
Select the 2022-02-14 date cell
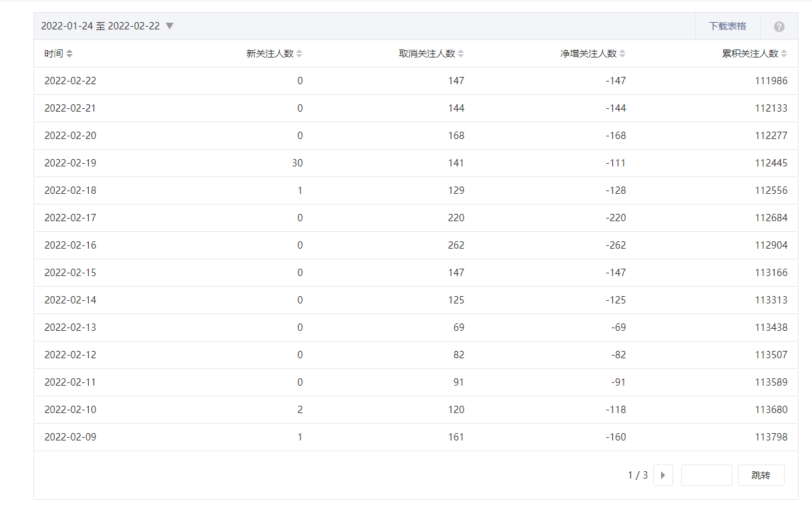pos(70,300)
